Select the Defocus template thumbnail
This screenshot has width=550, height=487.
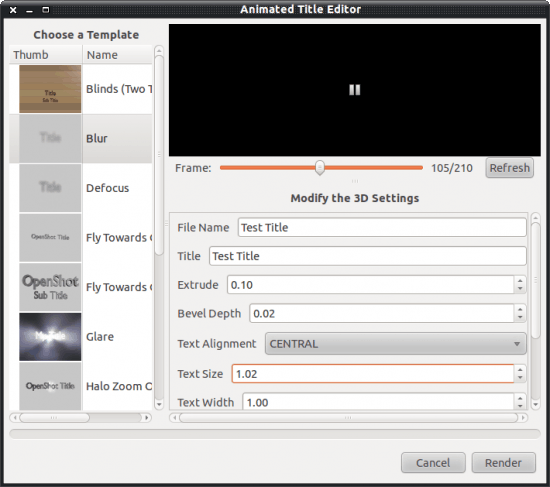[50, 188]
